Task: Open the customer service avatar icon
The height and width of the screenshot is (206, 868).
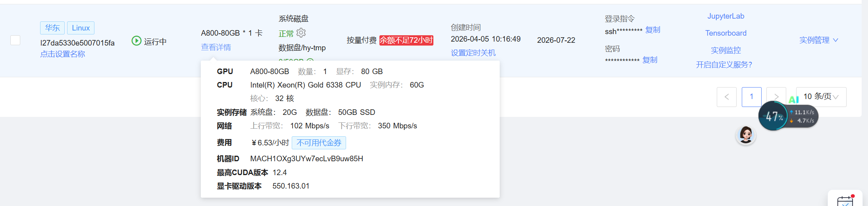Action: [746, 135]
